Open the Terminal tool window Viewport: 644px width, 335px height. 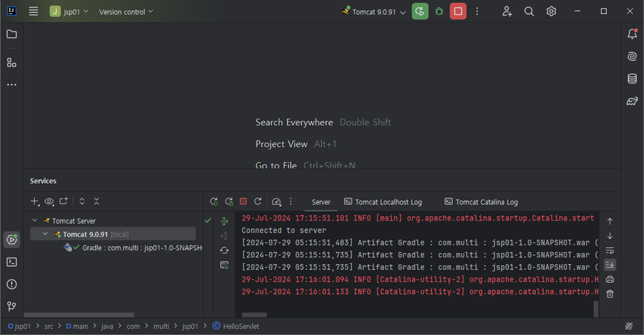(x=12, y=262)
